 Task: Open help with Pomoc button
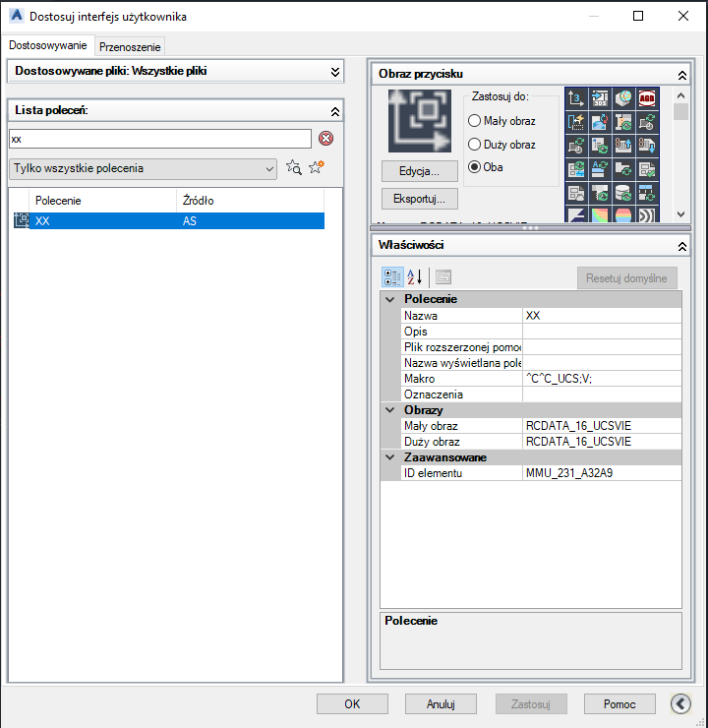619,703
